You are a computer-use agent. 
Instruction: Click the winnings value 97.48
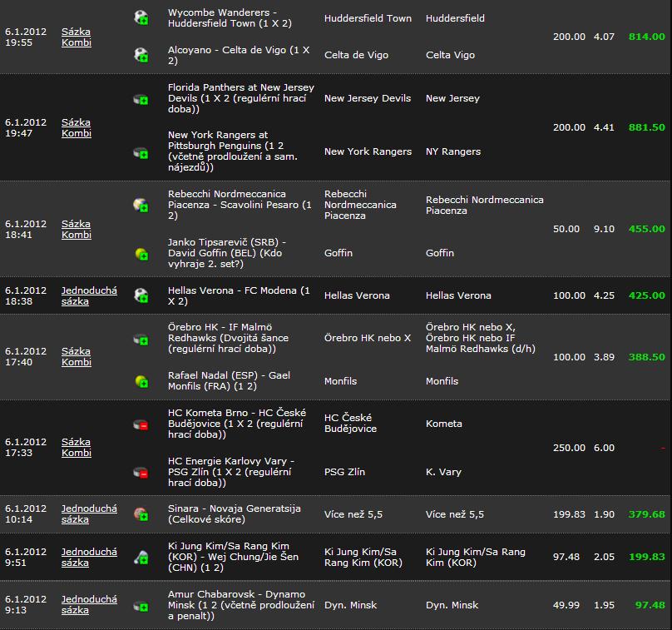click(650, 605)
